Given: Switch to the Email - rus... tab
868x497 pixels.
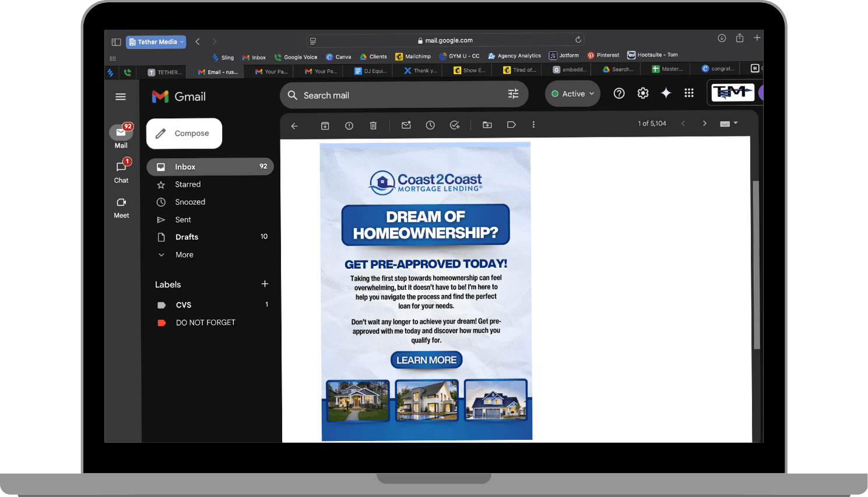Looking at the screenshot, I should (217, 72).
